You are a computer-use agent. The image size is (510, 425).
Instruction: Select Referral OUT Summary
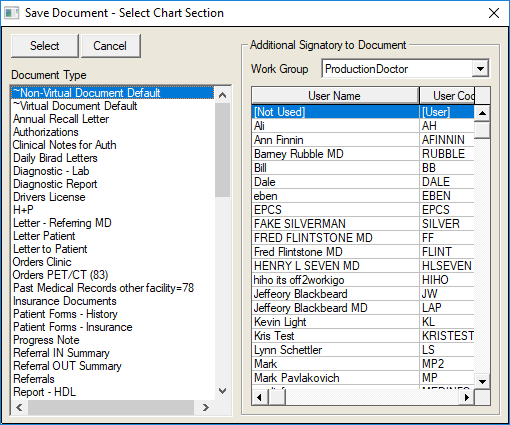click(113, 366)
